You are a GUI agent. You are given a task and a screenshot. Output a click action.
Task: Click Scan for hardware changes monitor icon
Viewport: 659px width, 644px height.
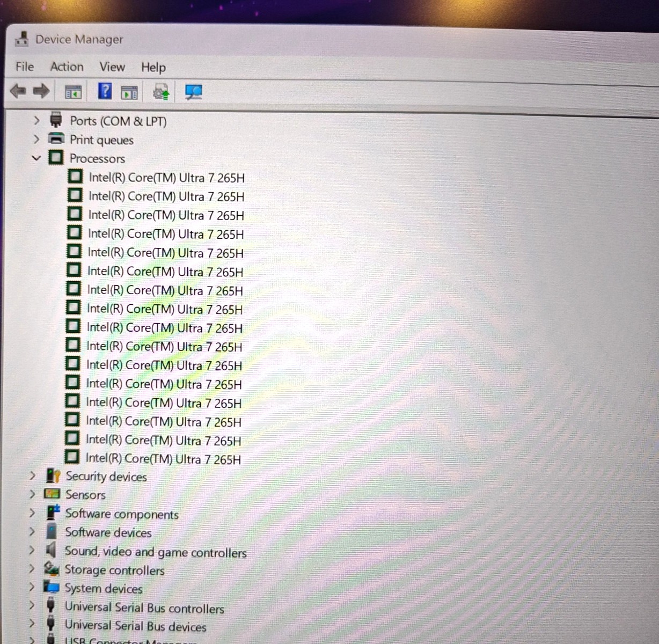pyautogui.click(x=193, y=92)
